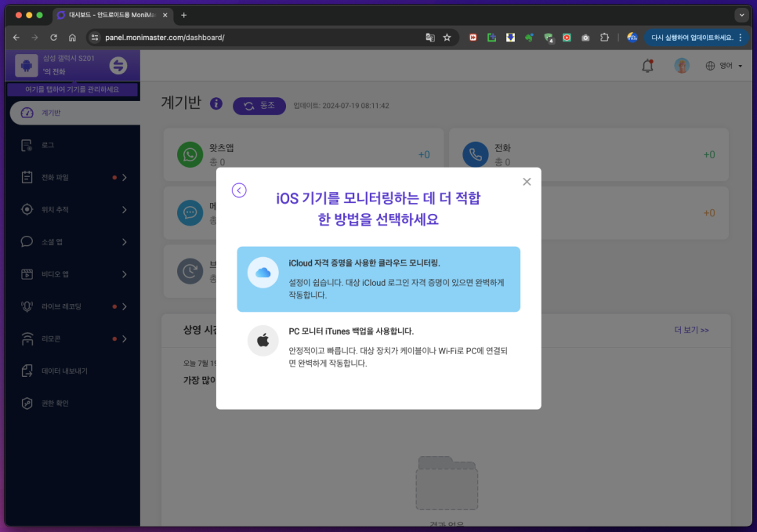
Task: Click the translate page icon
Action: [x=429, y=38]
